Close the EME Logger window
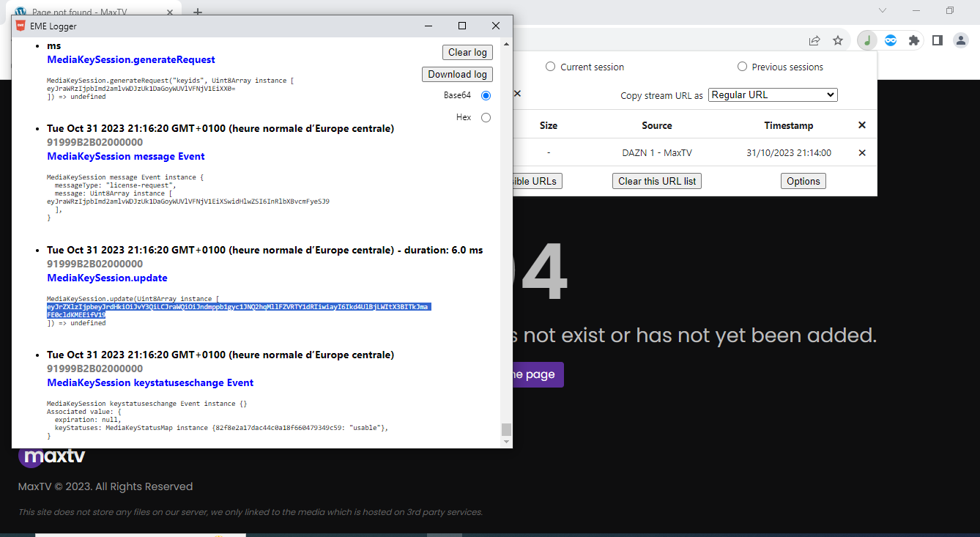This screenshot has width=980, height=537. 496,26
